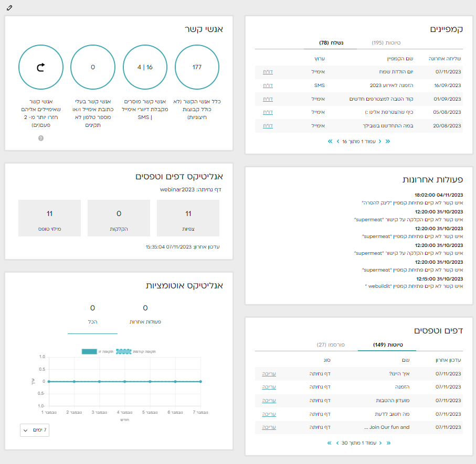
Task: Click the chart point for 7 בנובמבר
Action: click(x=200, y=382)
